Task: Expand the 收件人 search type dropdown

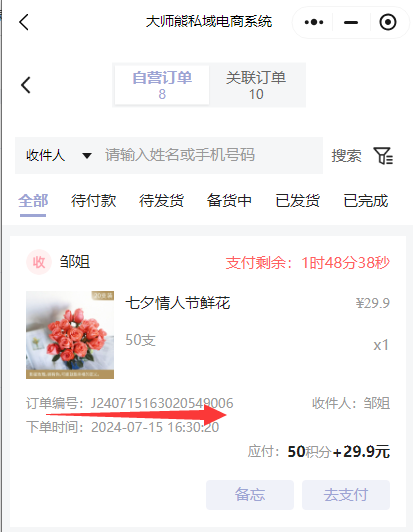Action: [x=59, y=155]
